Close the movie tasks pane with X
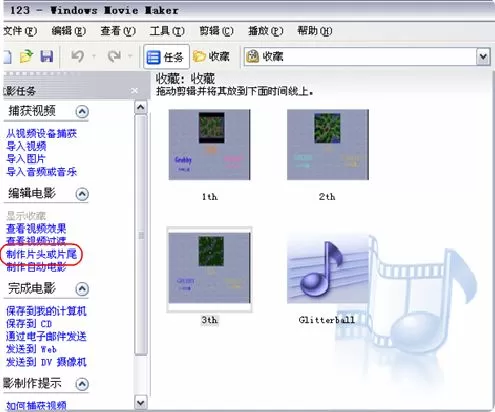 [x=134, y=91]
